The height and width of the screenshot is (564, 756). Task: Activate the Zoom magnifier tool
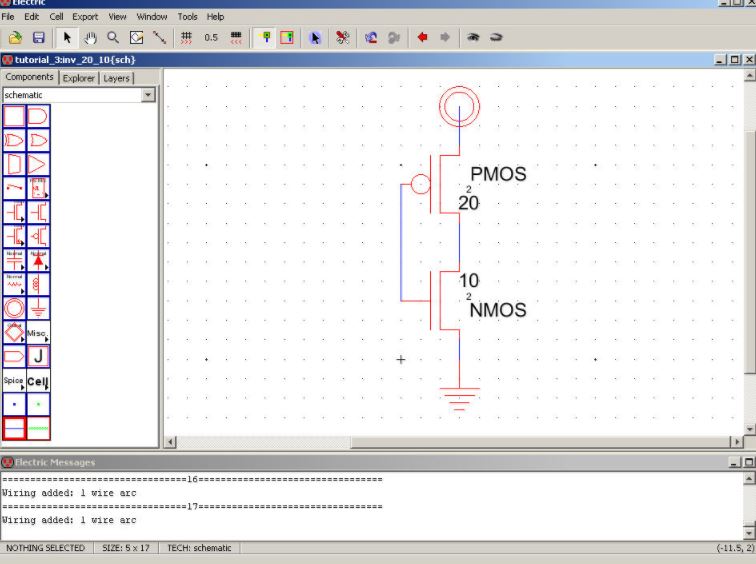coord(113,37)
